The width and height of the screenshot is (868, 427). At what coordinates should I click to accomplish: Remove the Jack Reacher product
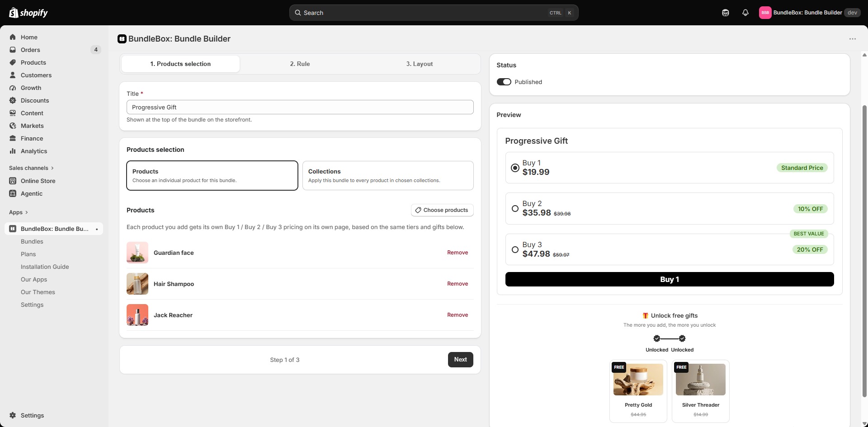pos(458,315)
